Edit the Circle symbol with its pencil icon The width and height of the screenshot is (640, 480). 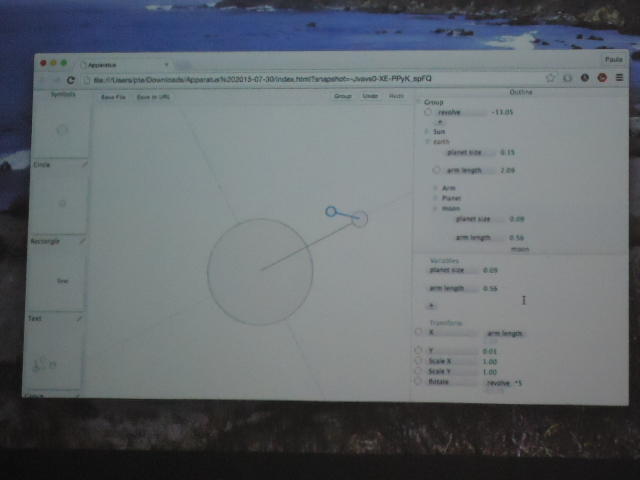pyautogui.click(x=84, y=164)
